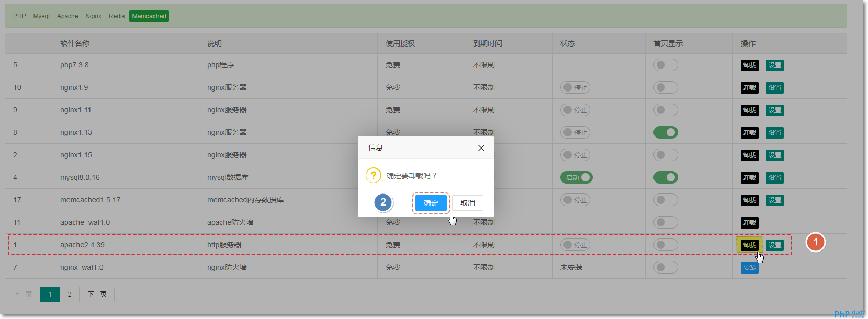Close the 信息 dialog with X
Viewport: 868px width, 319px height.
click(481, 148)
